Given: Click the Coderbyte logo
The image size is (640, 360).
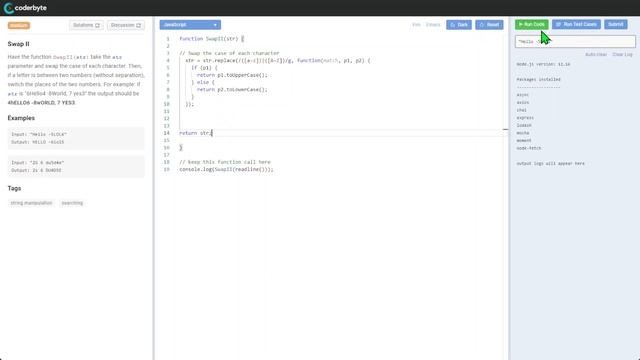Looking at the screenshot, I should coord(25,8).
